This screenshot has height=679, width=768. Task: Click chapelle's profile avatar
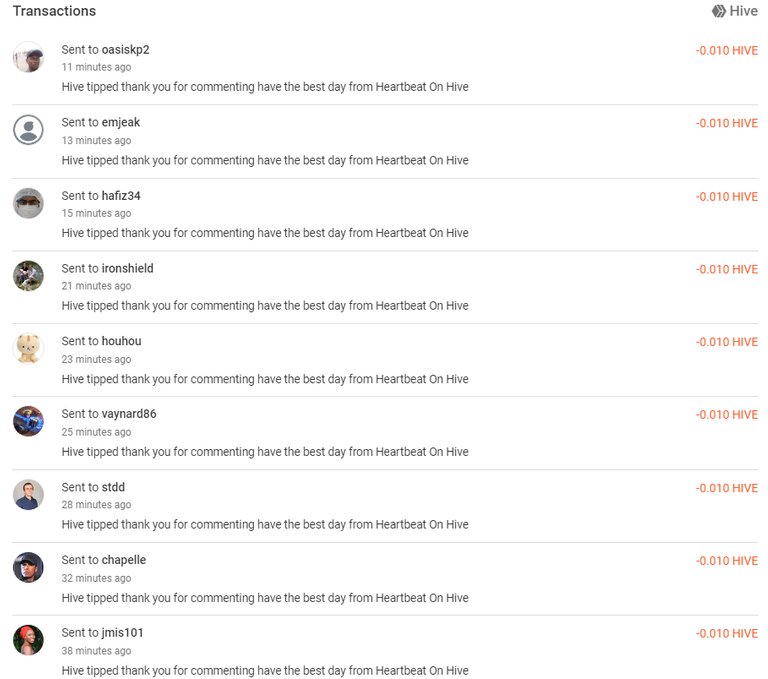click(x=28, y=567)
